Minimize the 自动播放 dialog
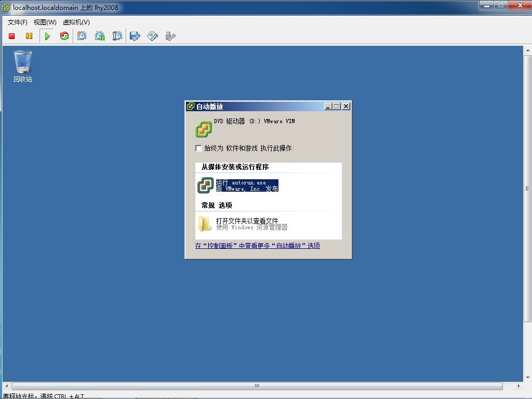The image size is (532, 399). point(328,107)
